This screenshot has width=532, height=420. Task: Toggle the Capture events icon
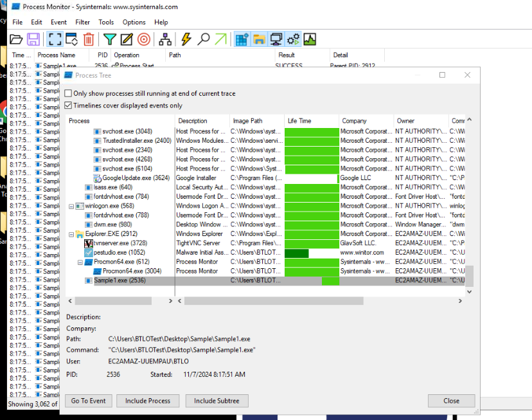tap(55, 39)
